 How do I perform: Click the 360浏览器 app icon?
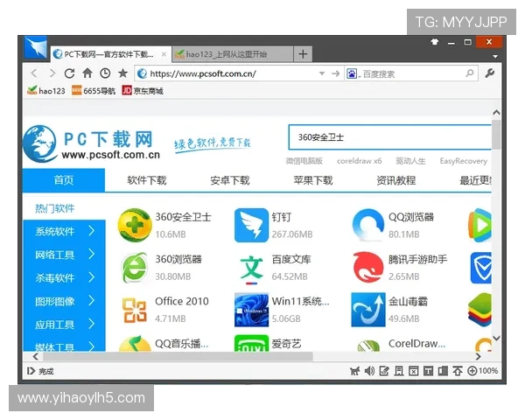134,268
